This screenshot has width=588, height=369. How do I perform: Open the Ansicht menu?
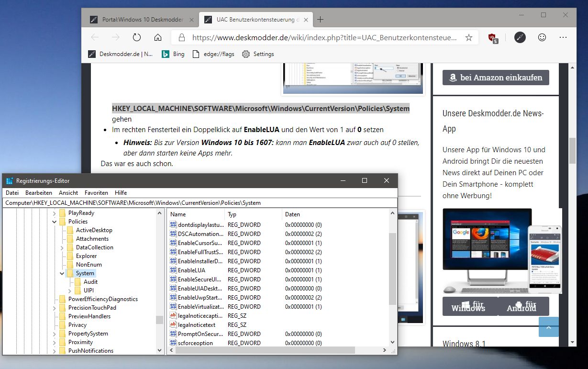pos(68,193)
